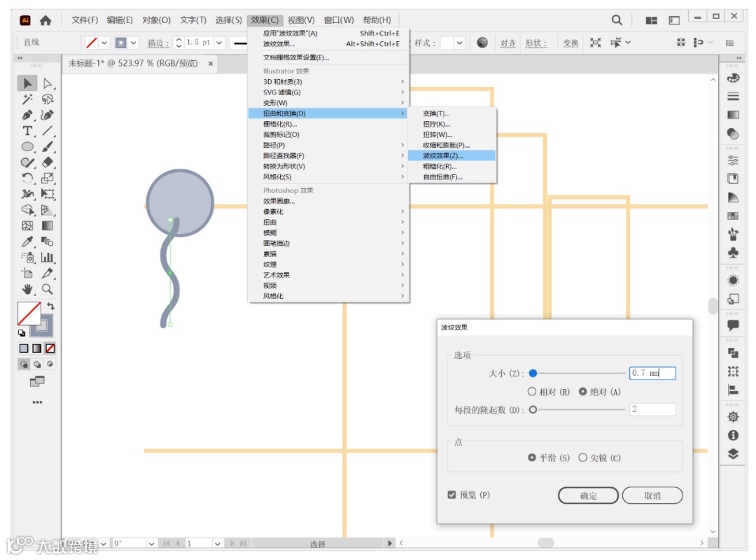Open the 对象(O) menu
The image size is (756, 560).
pos(156,20)
